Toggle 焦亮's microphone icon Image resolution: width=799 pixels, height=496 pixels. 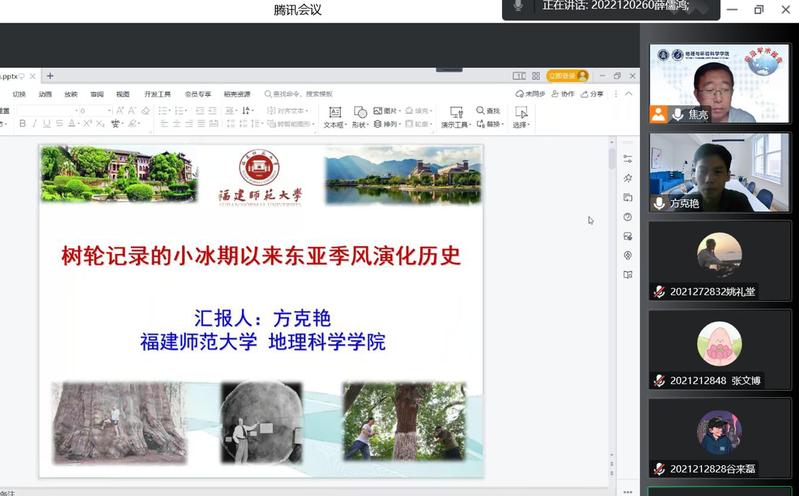click(677, 115)
